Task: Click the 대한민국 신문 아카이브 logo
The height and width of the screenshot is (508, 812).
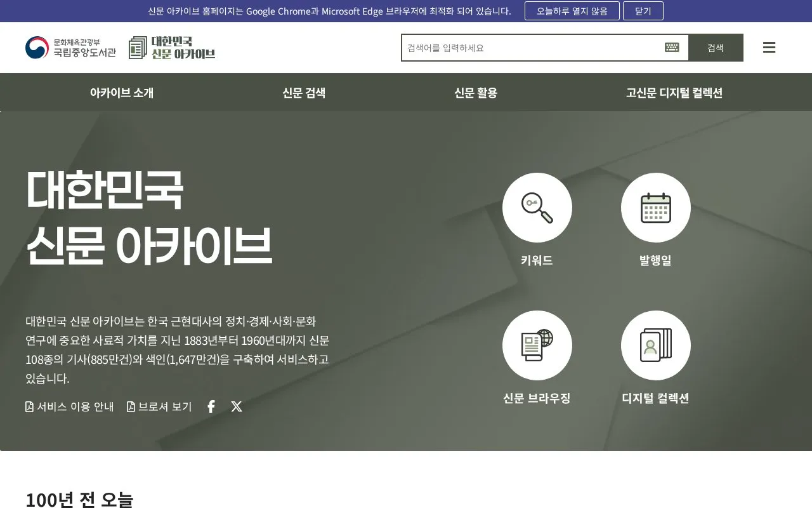Action: pos(172,48)
